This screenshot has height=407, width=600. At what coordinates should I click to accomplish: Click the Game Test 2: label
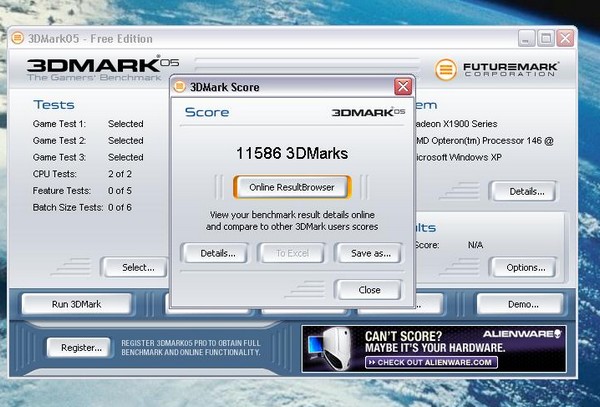point(59,141)
